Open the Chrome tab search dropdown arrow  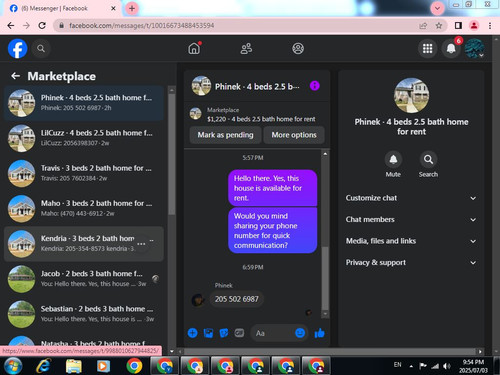point(437,8)
